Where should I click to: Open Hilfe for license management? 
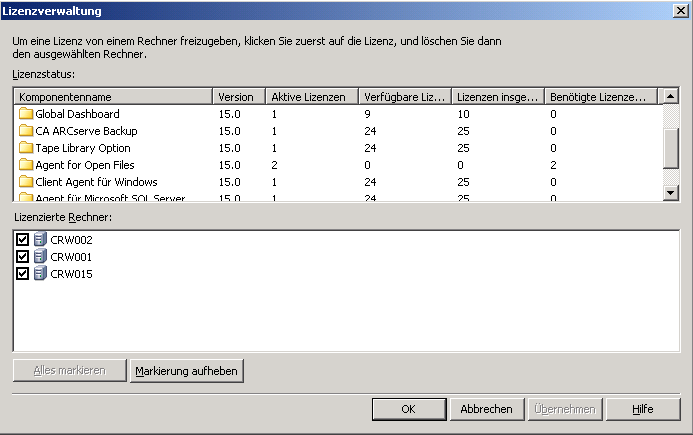click(643, 409)
